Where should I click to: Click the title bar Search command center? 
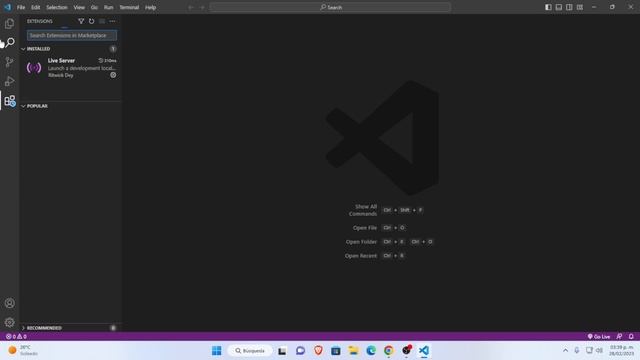(x=330, y=7)
